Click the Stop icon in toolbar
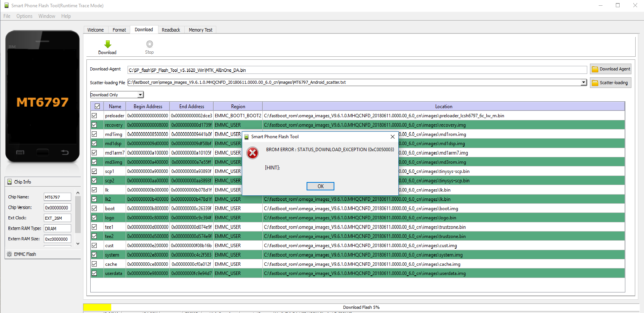Viewport: 644px width, 313px height. pos(149,44)
